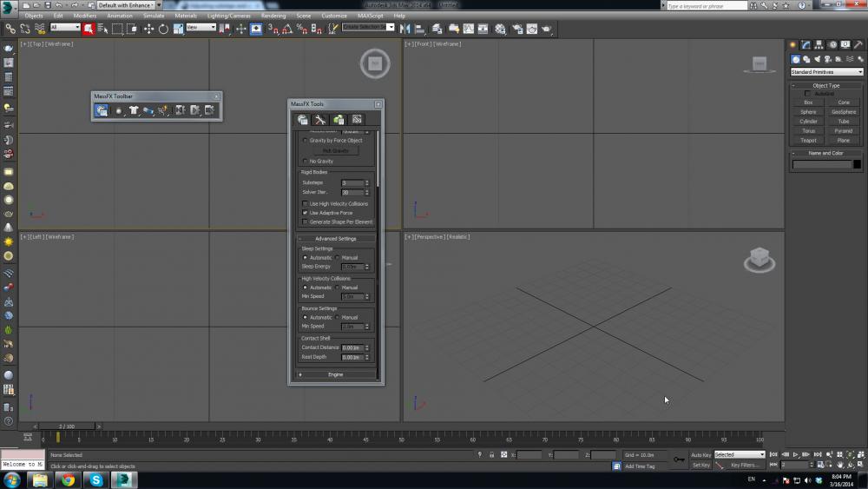Click the mCloth shirt icon in MassFX Toolbar
This screenshot has height=489, width=868.
tap(134, 110)
